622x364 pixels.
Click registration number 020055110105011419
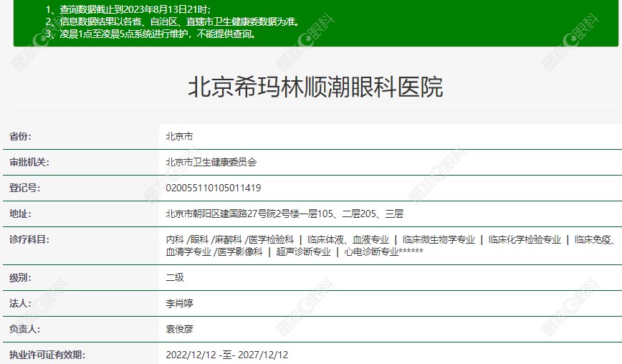[214, 188]
